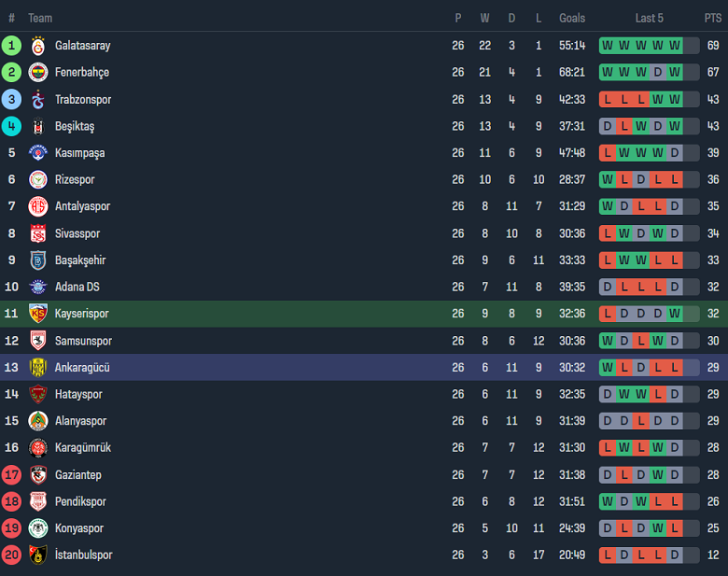Click Pendikspor's red position 18 badge
Image resolution: width=728 pixels, height=576 pixels.
[11, 501]
